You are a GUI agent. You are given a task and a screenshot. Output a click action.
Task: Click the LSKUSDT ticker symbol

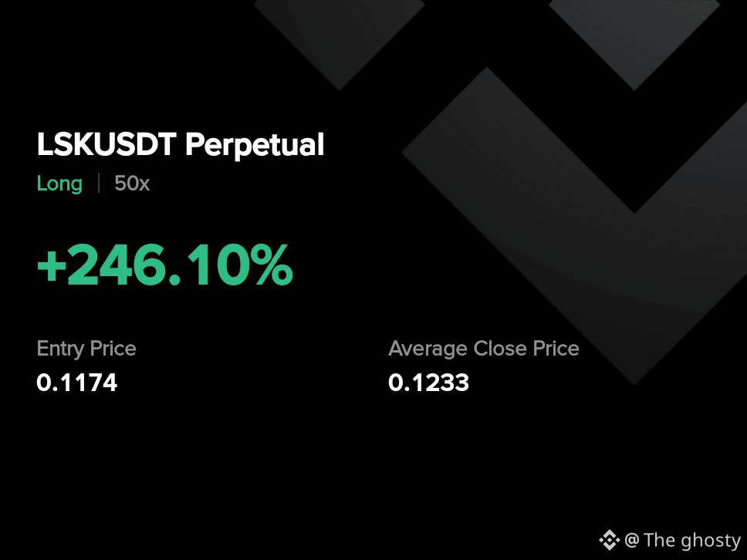[x=106, y=144]
